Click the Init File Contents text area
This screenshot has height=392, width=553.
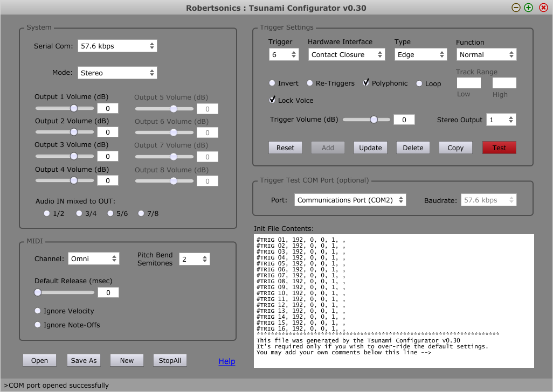(x=394, y=301)
